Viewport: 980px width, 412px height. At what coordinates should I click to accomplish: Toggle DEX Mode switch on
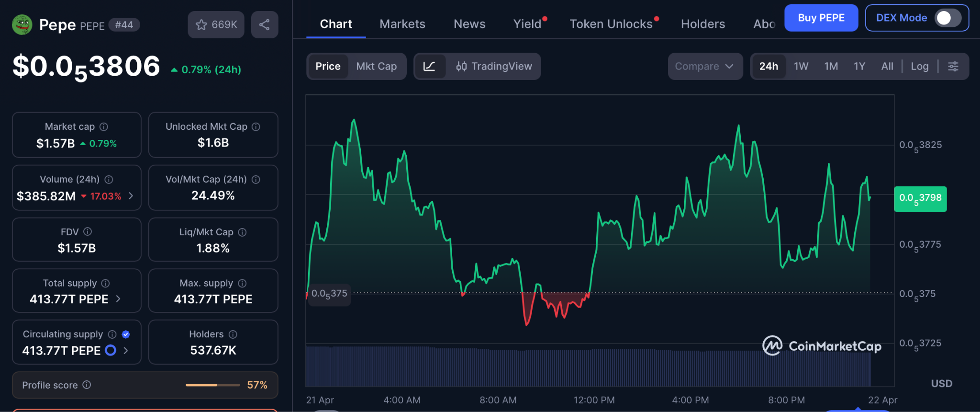[947, 18]
